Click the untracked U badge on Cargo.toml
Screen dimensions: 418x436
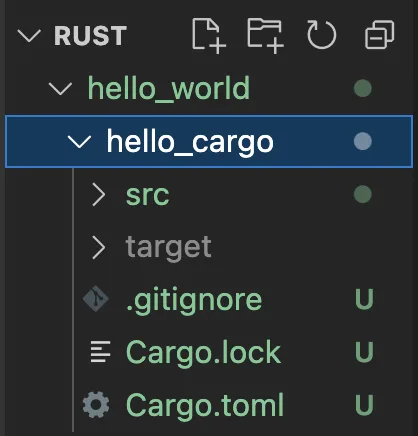364,405
